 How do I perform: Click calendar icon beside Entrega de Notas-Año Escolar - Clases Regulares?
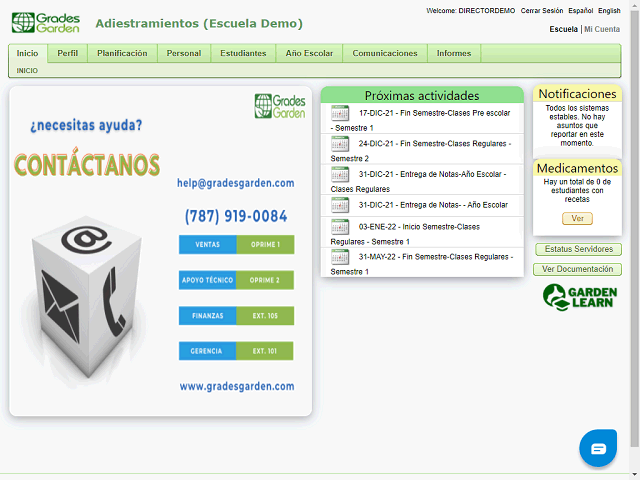click(x=340, y=174)
